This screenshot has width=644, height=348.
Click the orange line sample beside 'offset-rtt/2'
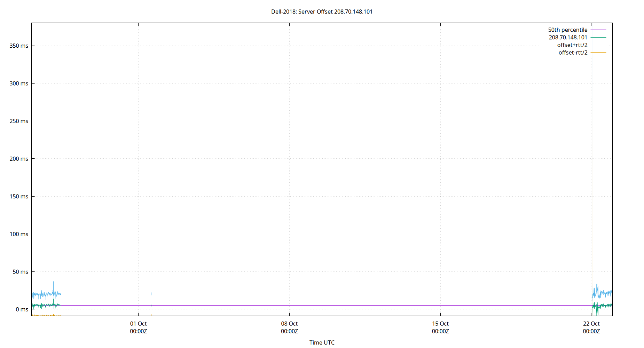[598, 53]
